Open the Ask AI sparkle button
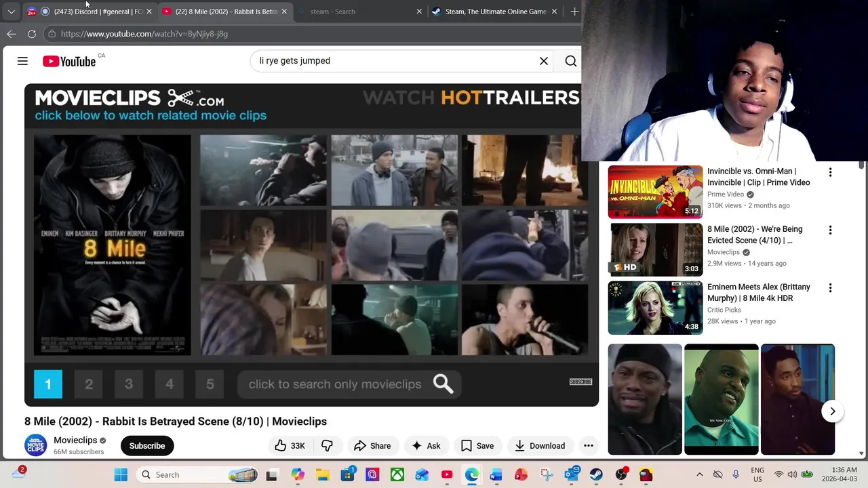The height and width of the screenshot is (488, 868). (x=426, y=445)
